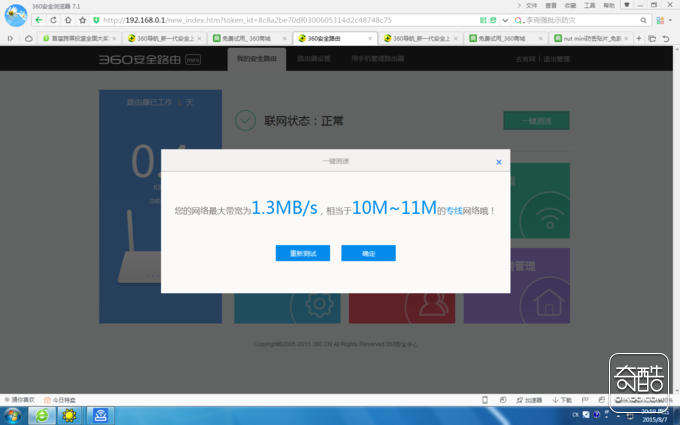Select the 用手机管理路由器 navigation tab
This screenshot has height=425, width=680.
pyautogui.click(x=377, y=59)
